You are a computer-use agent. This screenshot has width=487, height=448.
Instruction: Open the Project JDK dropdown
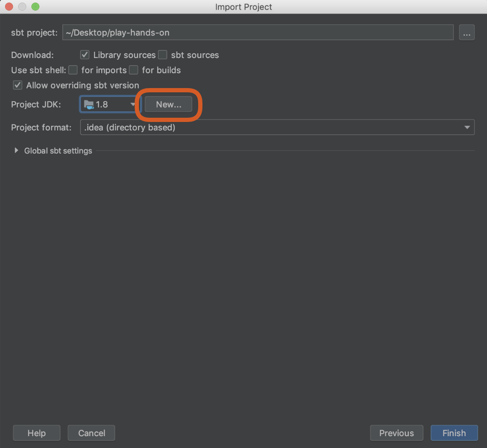[133, 104]
